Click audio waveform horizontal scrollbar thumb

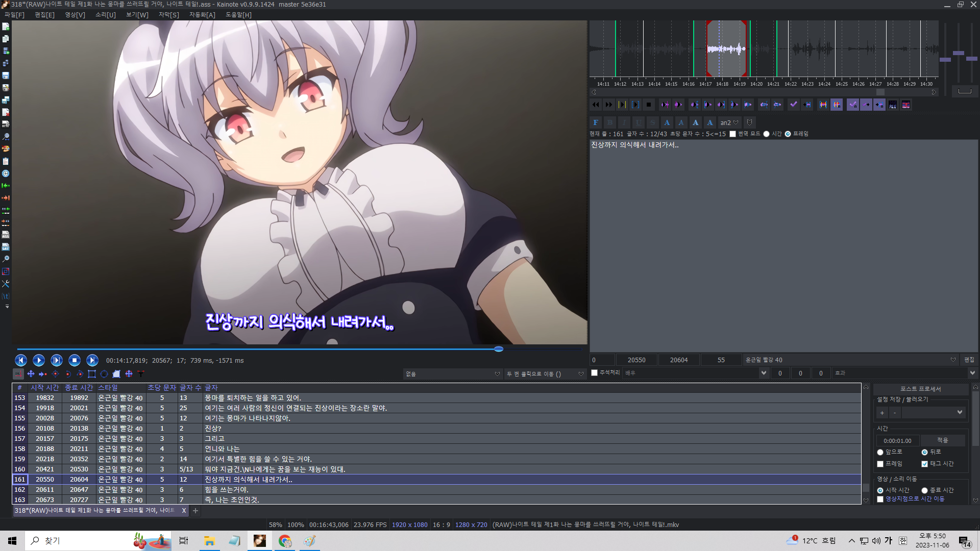[880, 92]
